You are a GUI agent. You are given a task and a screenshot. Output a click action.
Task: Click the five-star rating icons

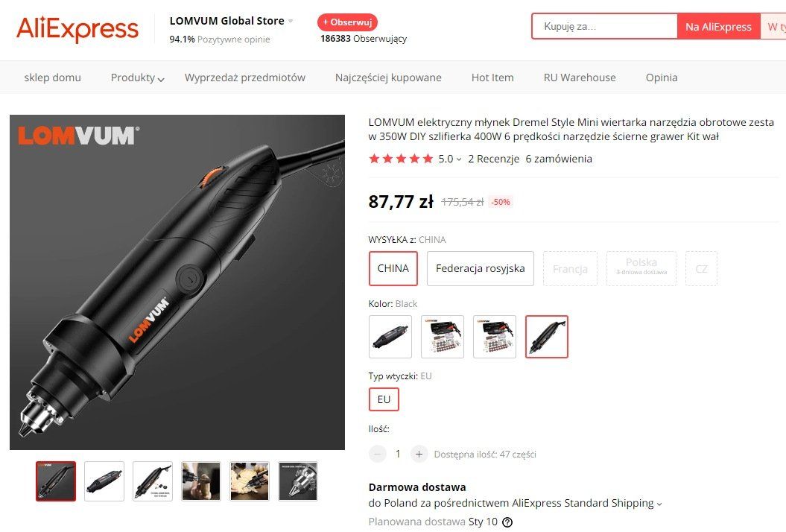tap(401, 159)
